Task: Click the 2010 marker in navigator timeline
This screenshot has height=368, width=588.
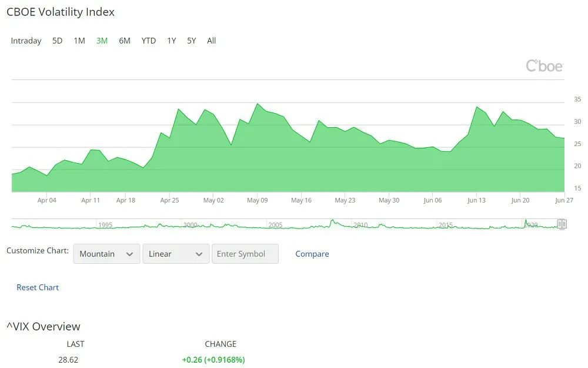Action: pyautogui.click(x=360, y=225)
